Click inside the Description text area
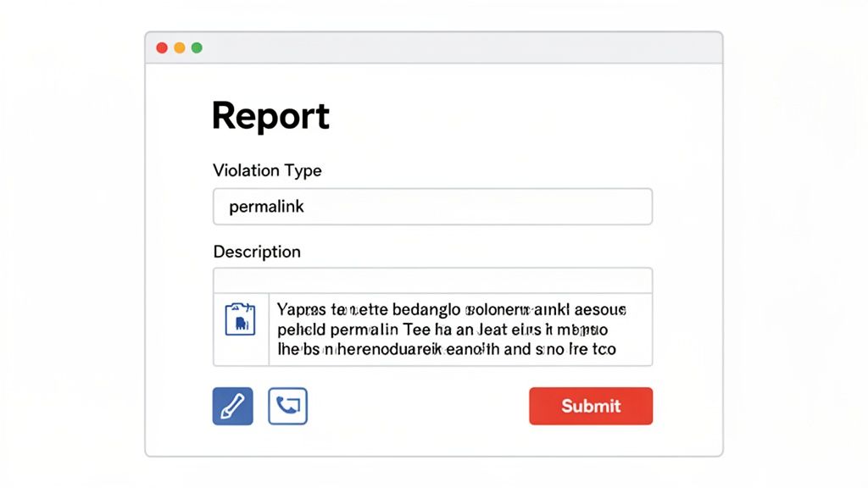 460,330
